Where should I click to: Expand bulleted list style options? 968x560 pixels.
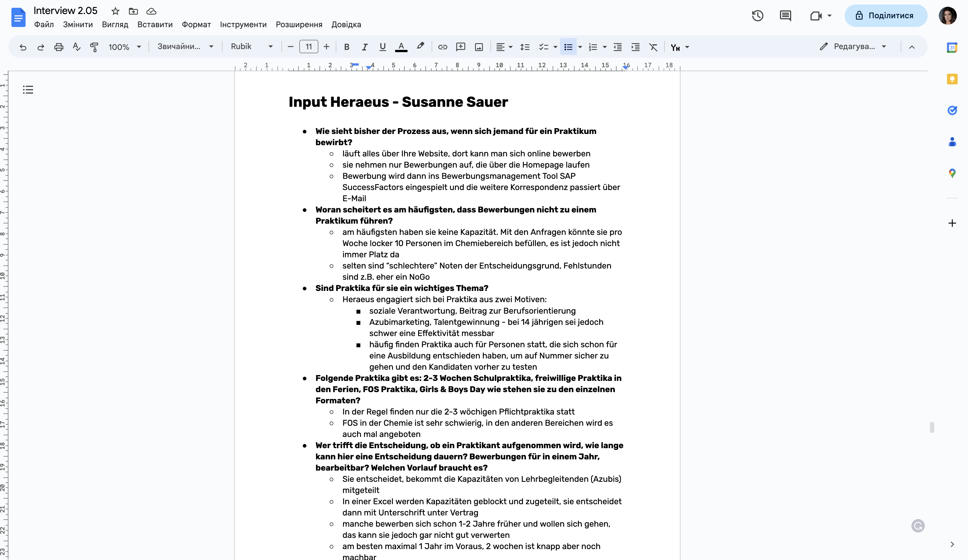[580, 47]
